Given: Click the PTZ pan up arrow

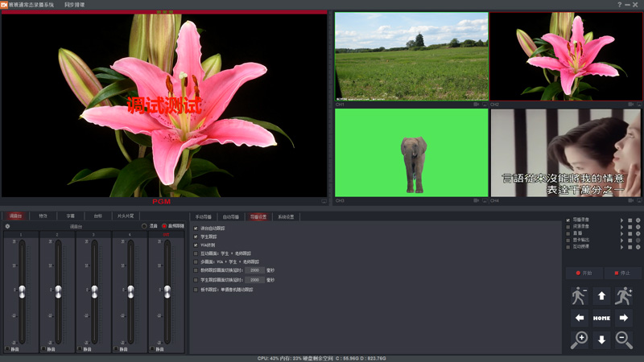Looking at the screenshot, I should pos(601,296).
